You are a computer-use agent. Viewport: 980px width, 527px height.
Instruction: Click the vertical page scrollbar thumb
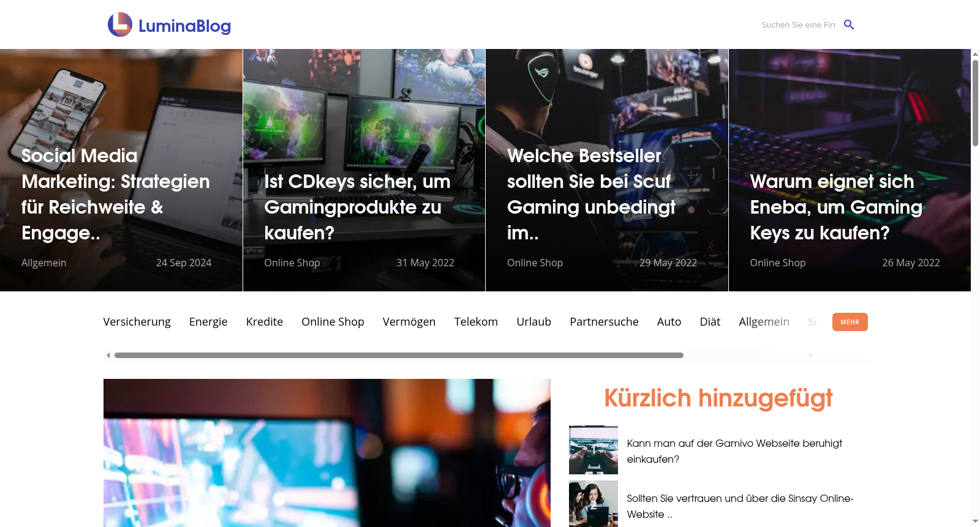click(x=975, y=103)
